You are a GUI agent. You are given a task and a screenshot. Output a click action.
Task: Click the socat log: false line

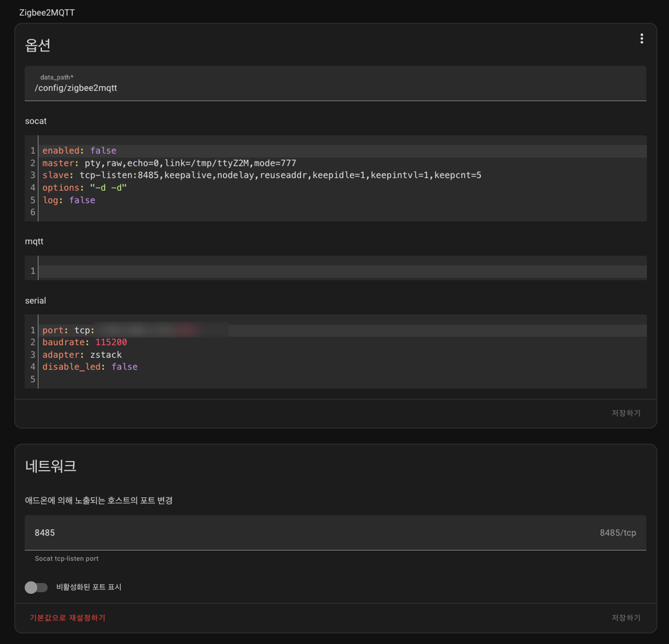coord(69,200)
